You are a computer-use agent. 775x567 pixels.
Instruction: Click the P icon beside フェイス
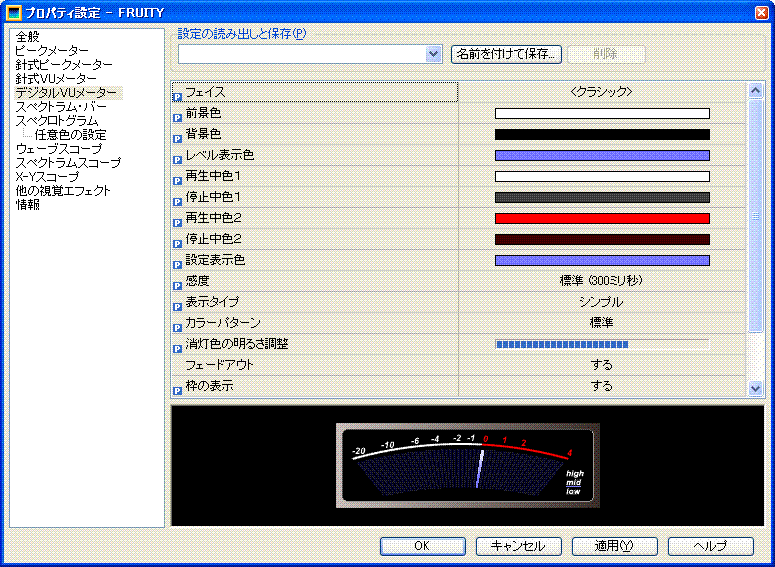point(178,97)
